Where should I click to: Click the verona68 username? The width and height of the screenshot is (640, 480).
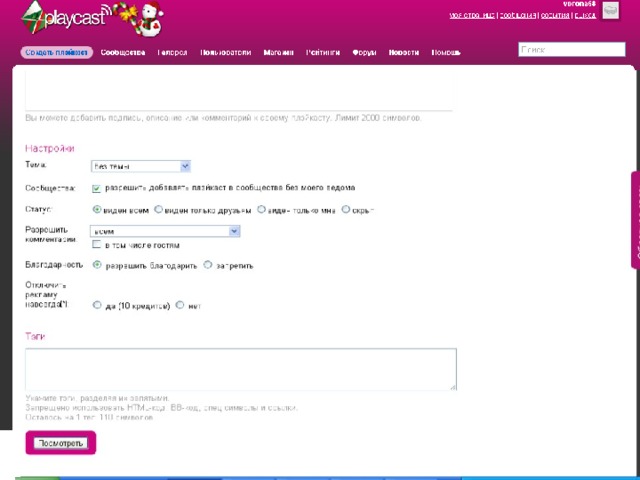pyautogui.click(x=579, y=4)
